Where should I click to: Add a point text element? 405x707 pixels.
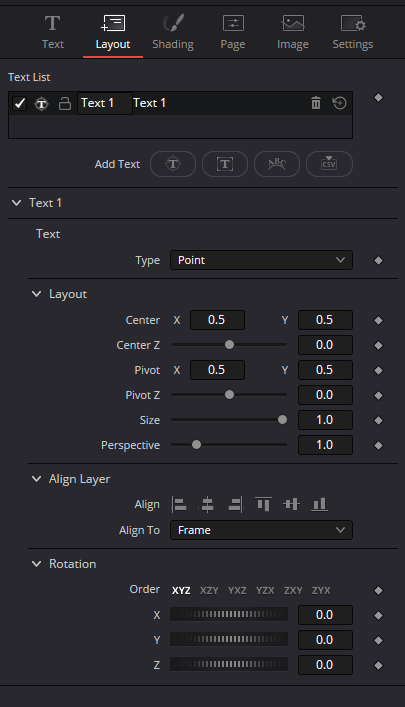[x=173, y=164]
